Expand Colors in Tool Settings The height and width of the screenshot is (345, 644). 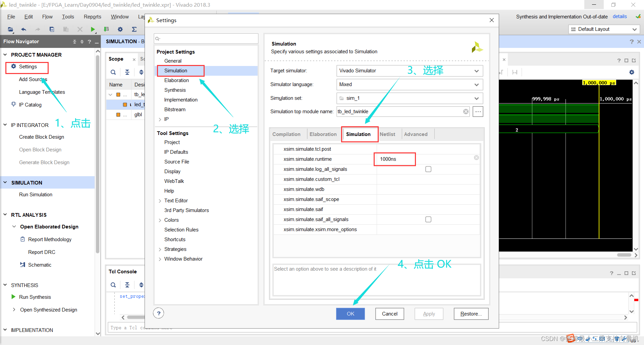(160, 220)
